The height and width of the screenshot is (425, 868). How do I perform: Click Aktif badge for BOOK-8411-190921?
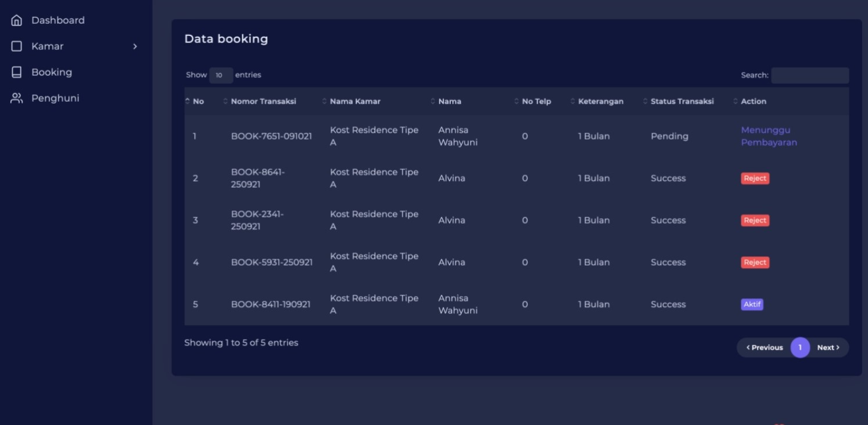751,304
